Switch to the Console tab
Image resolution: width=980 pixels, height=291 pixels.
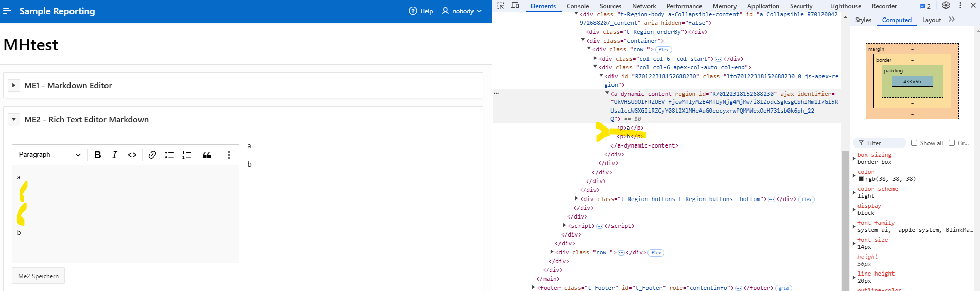coord(577,6)
